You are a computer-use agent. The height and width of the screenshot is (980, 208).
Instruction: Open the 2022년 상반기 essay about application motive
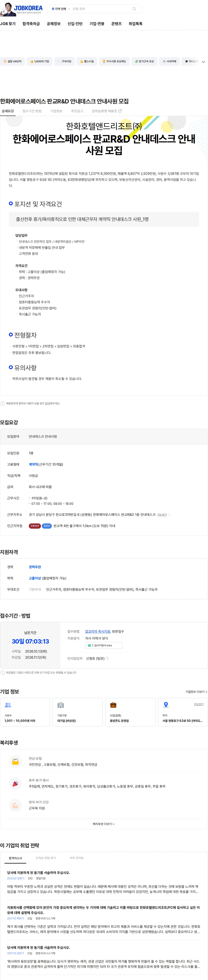[x=39, y=873]
